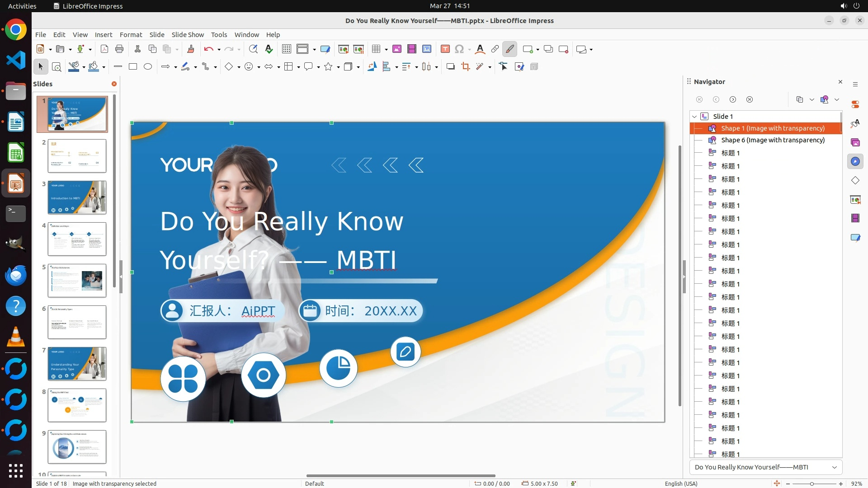The height and width of the screenshot is (488, 868).
Task: Click Next Slide button in Navigator
Action: coord(733,99)
